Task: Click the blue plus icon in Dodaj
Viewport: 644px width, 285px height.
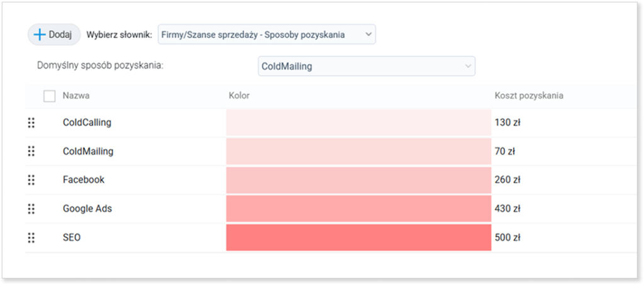Action: [x=40, y=35]
